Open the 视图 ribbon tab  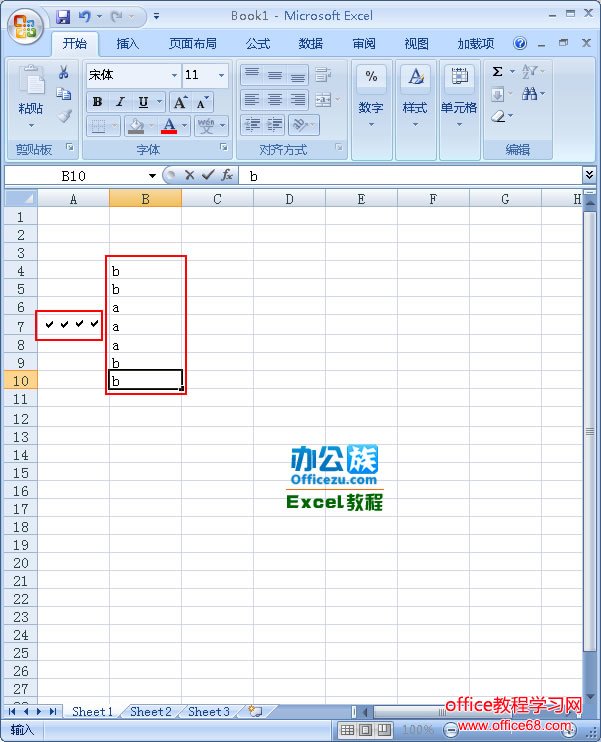[x=416, y=44]
